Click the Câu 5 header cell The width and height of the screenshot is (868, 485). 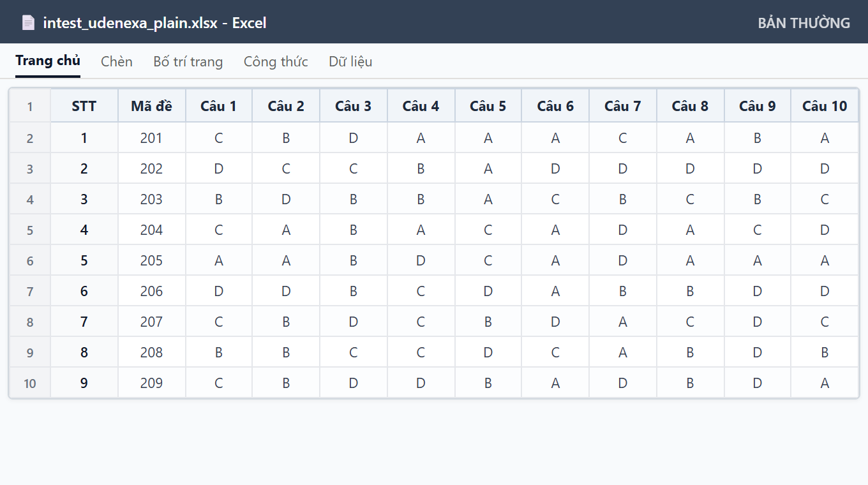[x=488, y=106]
